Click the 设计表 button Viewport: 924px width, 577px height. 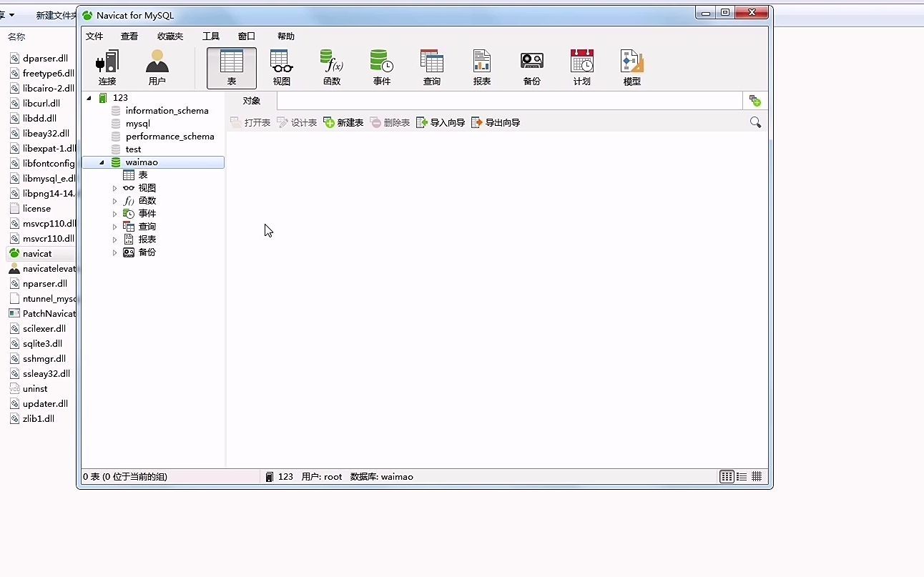(297, 123)
